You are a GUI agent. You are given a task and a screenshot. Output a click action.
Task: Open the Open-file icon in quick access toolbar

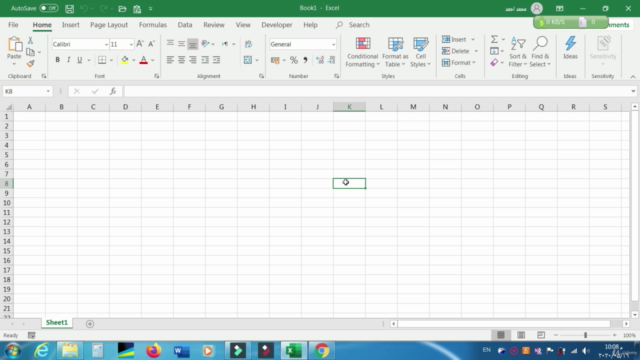click(x=122, y=9)
